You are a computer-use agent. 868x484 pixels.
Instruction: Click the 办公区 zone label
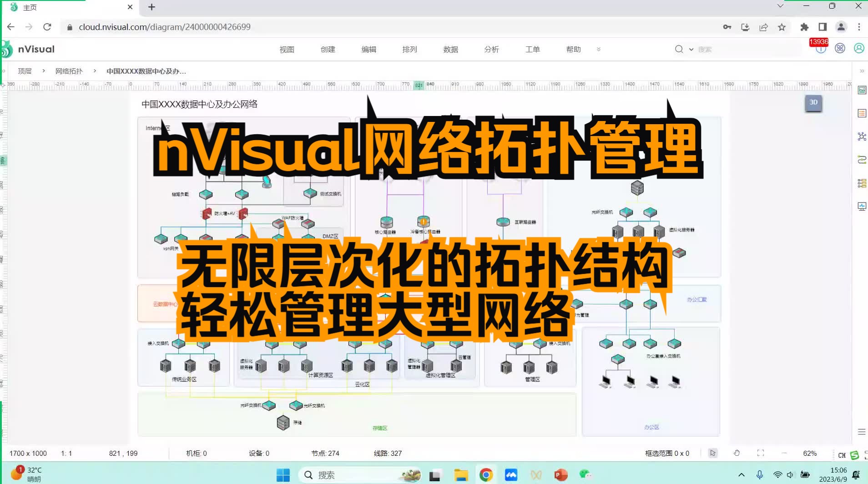click(x=651, y=427)
